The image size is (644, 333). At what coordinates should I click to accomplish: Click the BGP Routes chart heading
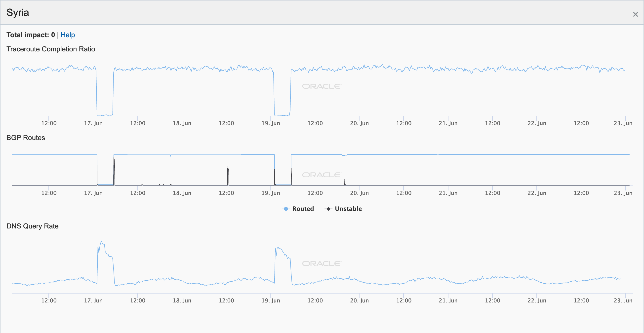tap(26, 138)
